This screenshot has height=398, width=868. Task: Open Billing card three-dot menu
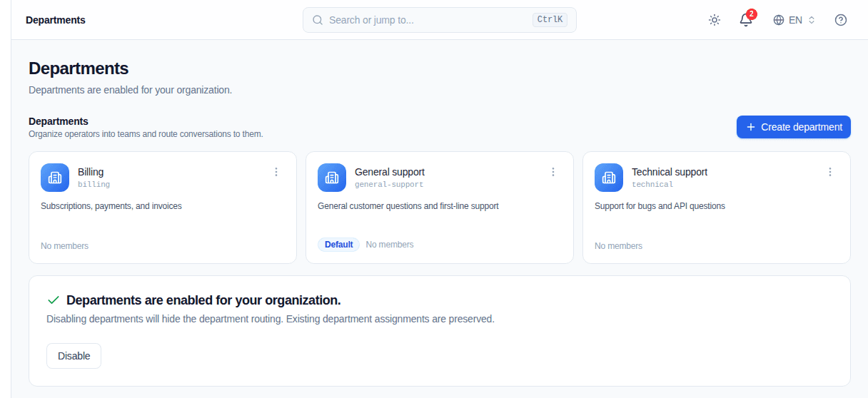coord(276,172)
